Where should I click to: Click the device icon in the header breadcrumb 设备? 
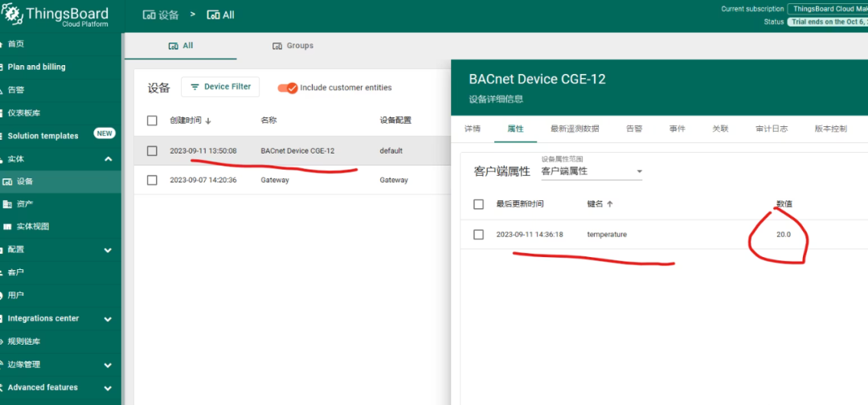pos(149,15)
